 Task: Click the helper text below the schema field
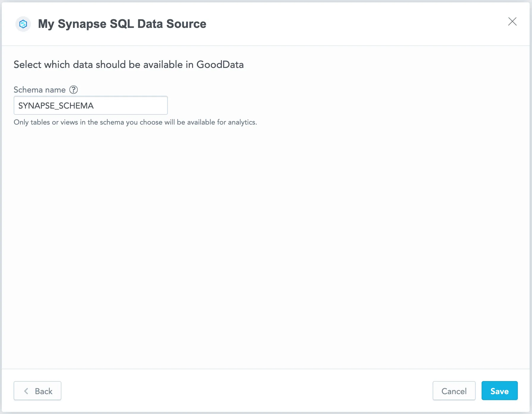tap(135, 122)
